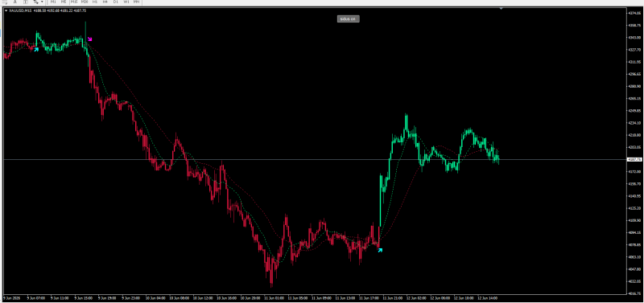Click the current price label 4187.75

pos(634,159)
